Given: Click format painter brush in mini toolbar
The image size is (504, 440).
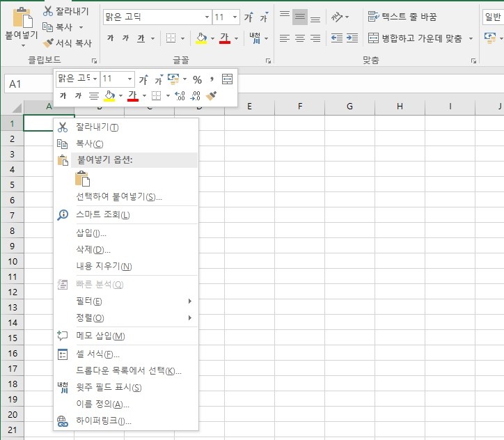Looking at the screenshot, I should tap(211, 95).
